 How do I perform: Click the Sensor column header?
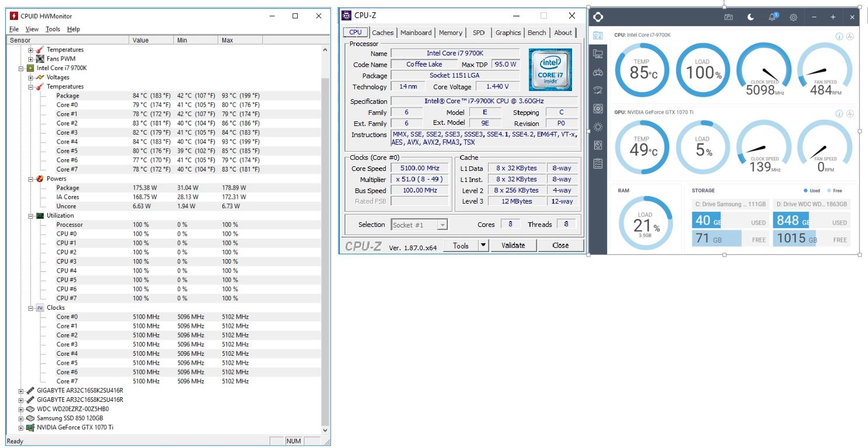click(x=68, y=40)
